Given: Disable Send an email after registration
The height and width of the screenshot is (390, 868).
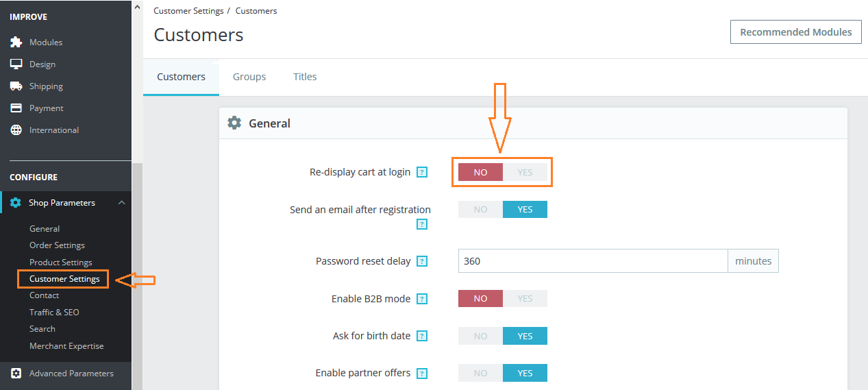Looking at the screenshot, I should click(x=480, y=210).
